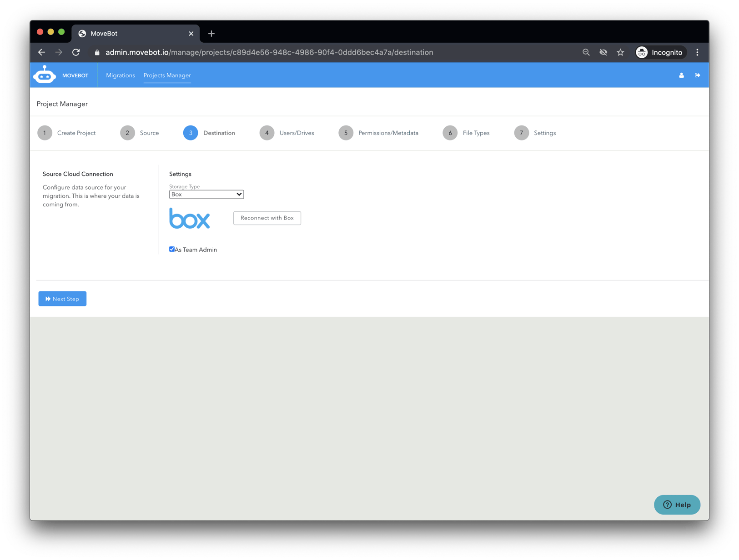Click step 3 Destination circle icon
Screen dimensions: 739x560
click(191, 133)
